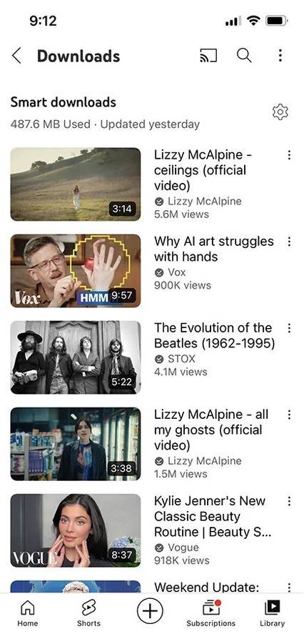This screenshot has width=304, height=644.
Task: Go back using the left chevron
Action: pos(16,56)
